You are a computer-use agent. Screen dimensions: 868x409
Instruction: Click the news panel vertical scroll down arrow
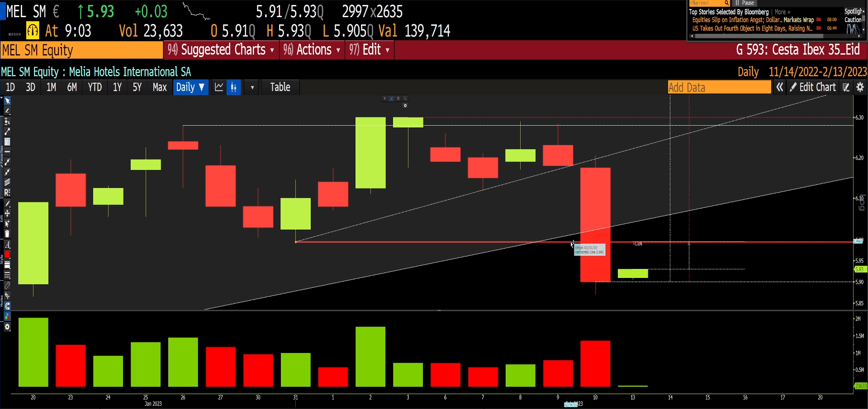tap(863, 30)
